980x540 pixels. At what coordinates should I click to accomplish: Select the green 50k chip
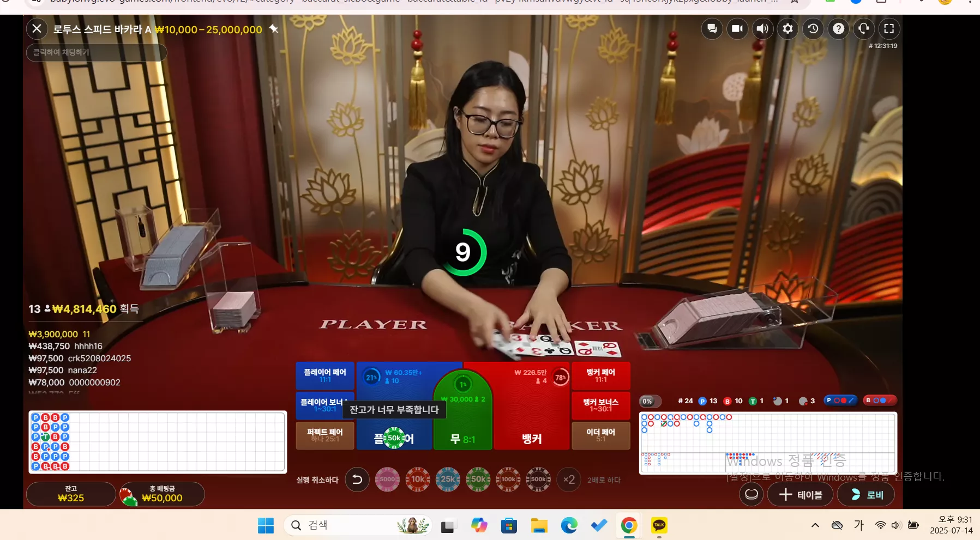tap(478, 480)
